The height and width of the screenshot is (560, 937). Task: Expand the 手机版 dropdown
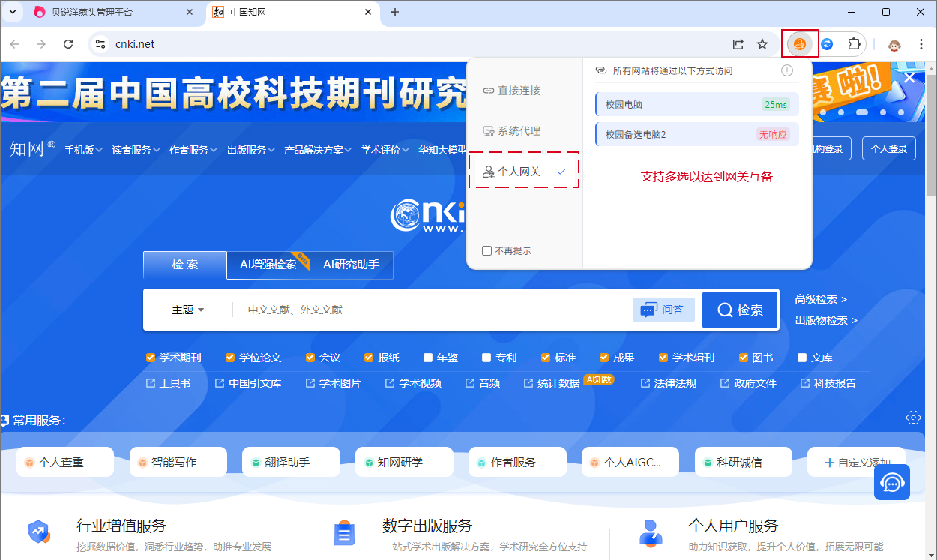(83, 150)
